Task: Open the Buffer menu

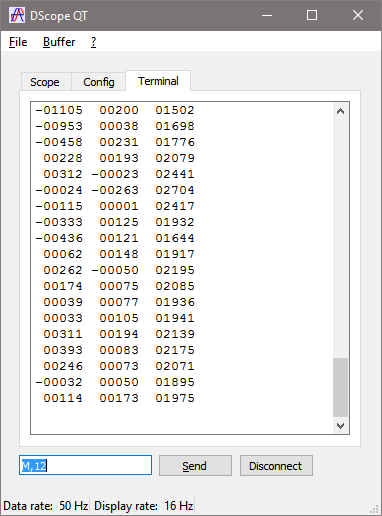Action: (x=59, y=42)
